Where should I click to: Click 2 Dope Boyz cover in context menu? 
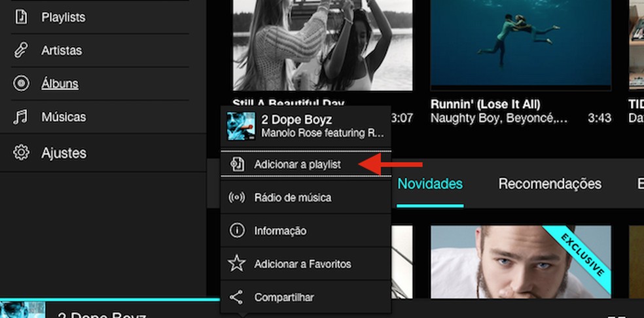241,126
